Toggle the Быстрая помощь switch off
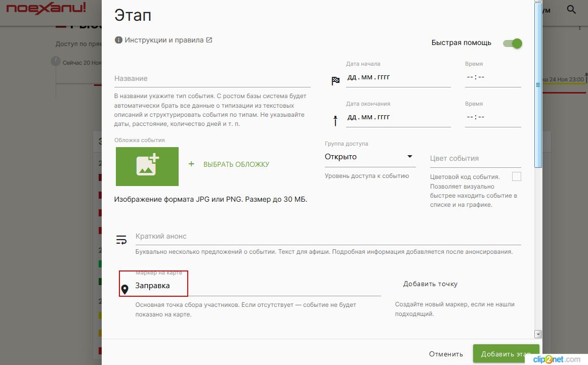Image resolution: width=588 pixels, height=365 pixels. coord(512,43)
